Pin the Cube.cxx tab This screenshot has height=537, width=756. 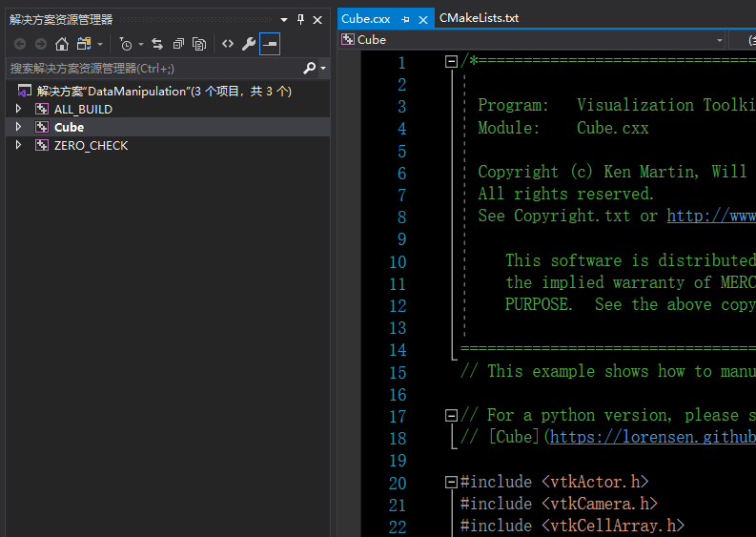[405, 20]
